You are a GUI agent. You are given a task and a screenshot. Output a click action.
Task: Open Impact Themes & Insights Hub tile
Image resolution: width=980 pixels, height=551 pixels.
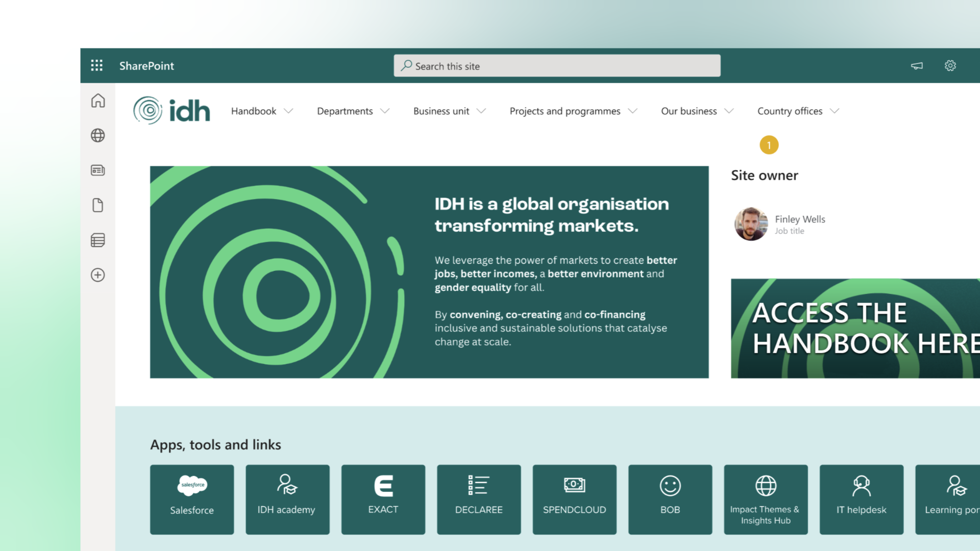click(x=766, y=499)
